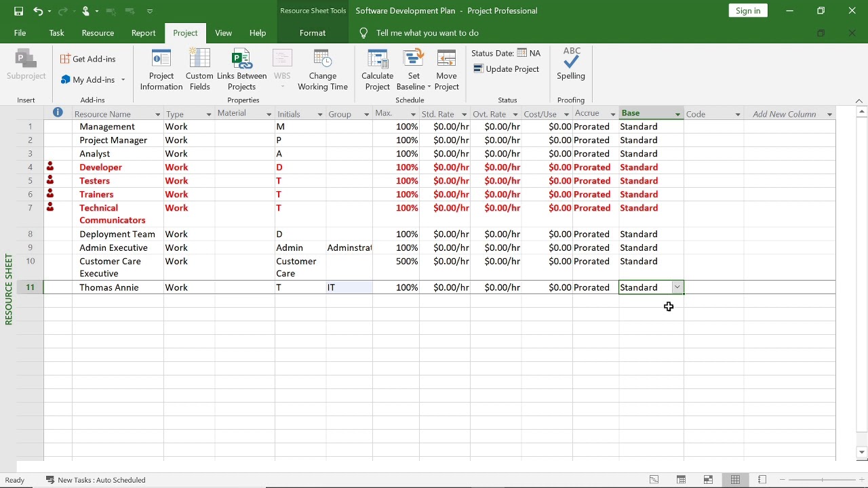Viewport: 868px width, 488px height.
Task: Switch to the Format tab
Action: (313, 33)
